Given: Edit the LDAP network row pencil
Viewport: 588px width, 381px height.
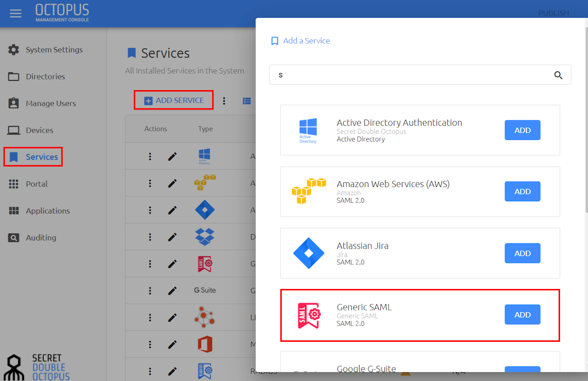Looking at the screenshot, I should 172,318.
